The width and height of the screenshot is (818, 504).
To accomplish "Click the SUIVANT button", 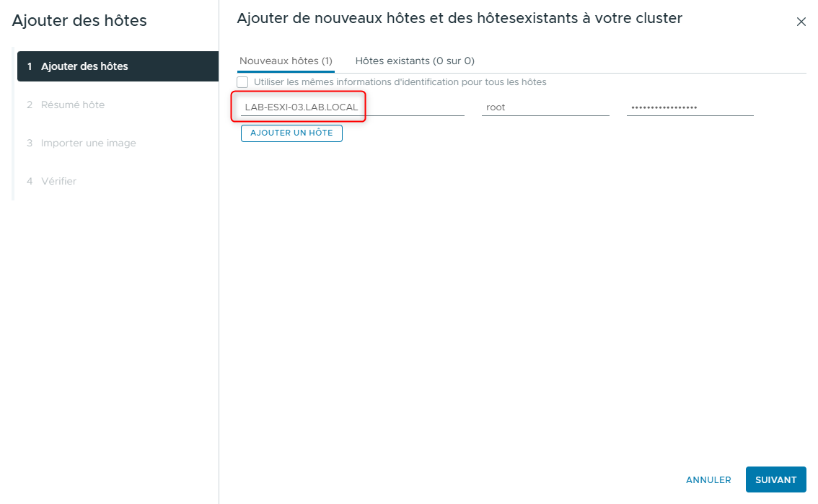I will tap(775, 479).
